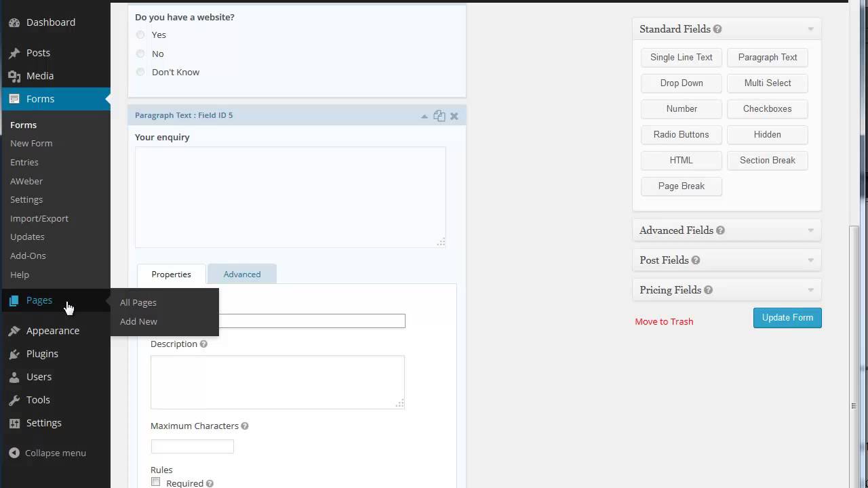Add a Hidden field
Screen dimensions: 868x488
(x=768, y=135)
